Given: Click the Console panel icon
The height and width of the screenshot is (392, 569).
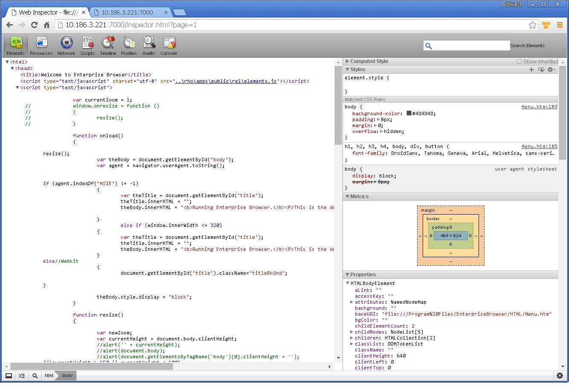Looking at the screenshot, I should coord(169,46).
